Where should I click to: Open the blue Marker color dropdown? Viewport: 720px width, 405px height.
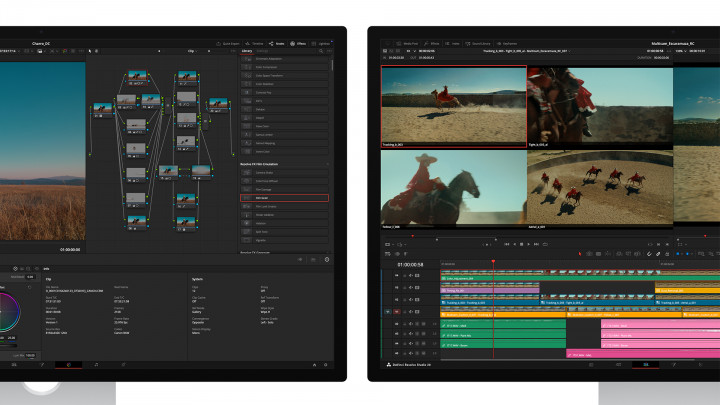point(688,253)
